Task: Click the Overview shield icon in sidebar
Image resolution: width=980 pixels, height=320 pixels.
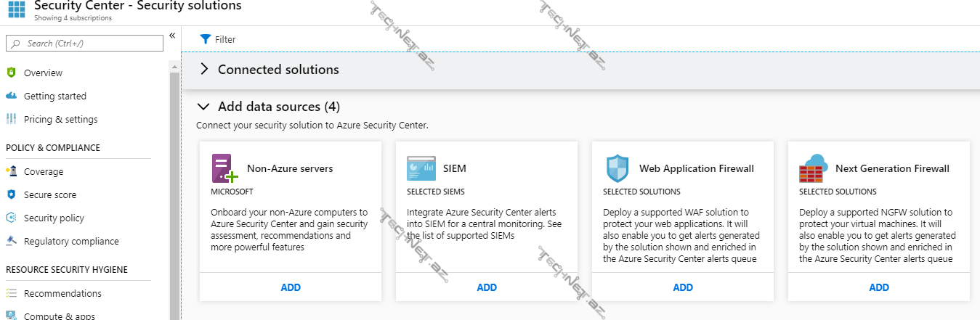Action: [x=11, y=73]
